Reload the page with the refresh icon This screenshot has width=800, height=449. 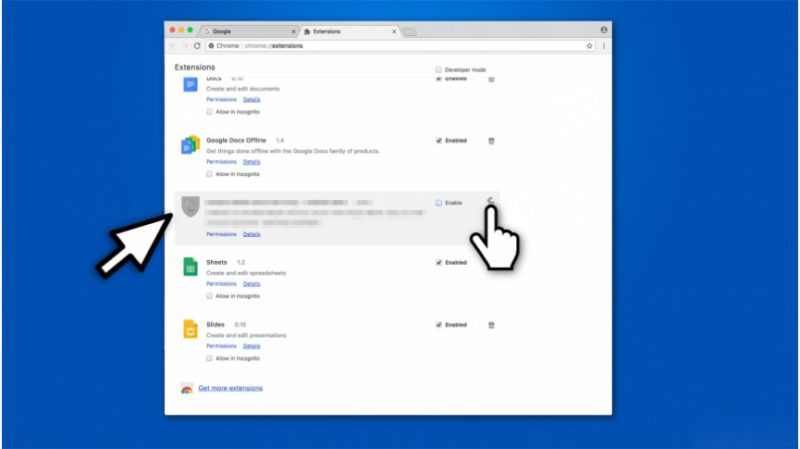[x=197, y=46]
